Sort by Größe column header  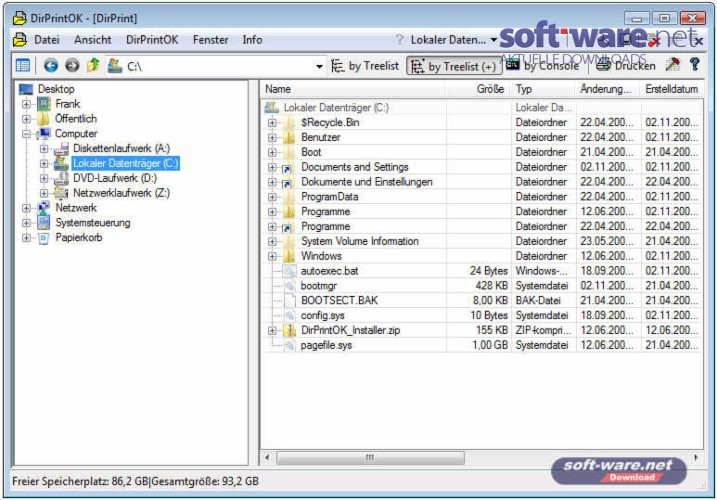pyautogui.click(x=477, y=89)
